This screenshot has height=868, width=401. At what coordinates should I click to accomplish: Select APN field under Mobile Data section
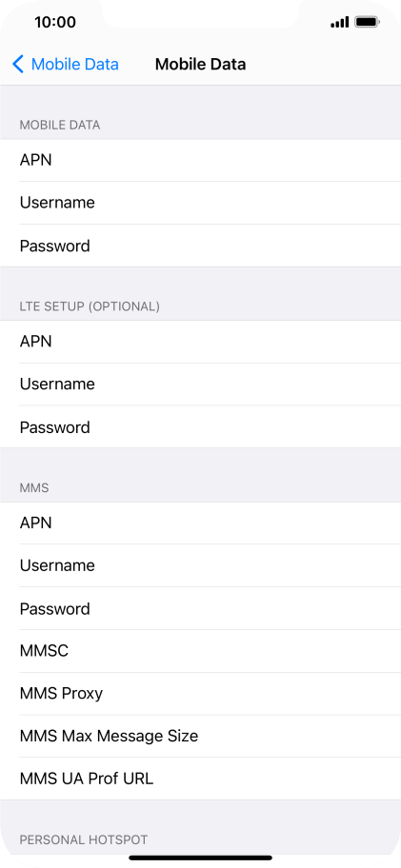click(x=200, y=160)
